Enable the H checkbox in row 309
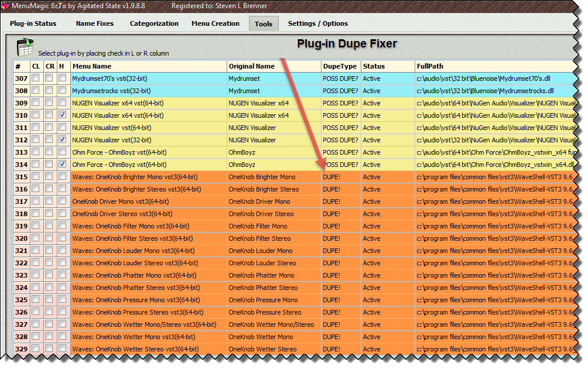588x369 pixels. [x=63, y=102]
